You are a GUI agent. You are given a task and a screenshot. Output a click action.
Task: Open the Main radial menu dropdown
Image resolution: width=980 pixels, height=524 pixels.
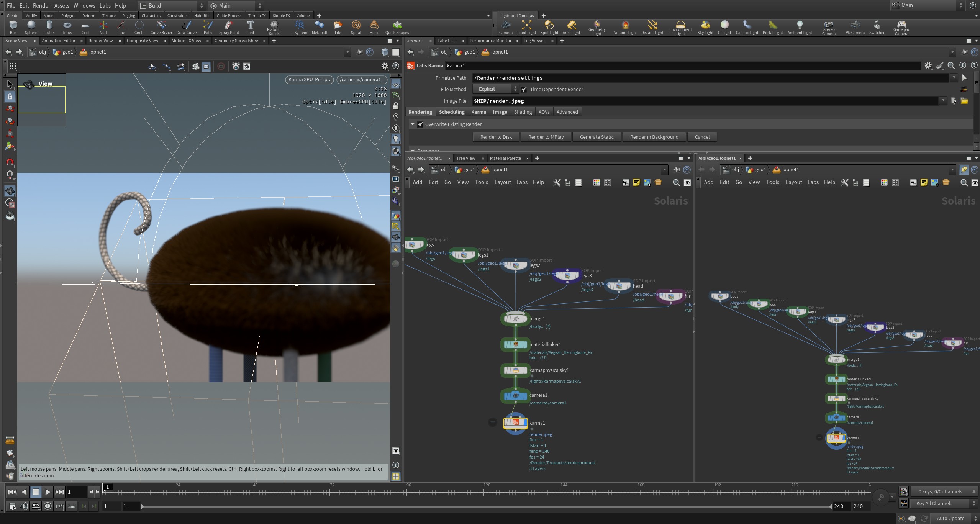pos(236,6)
